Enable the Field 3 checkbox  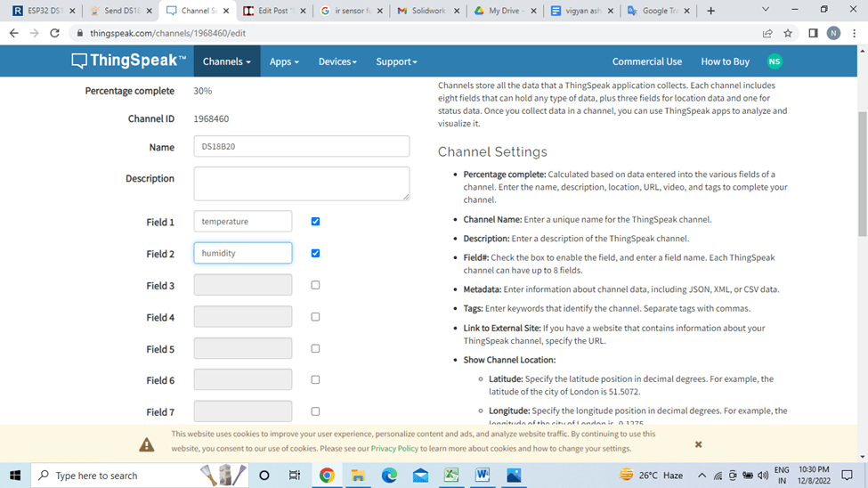click(315, 285)
